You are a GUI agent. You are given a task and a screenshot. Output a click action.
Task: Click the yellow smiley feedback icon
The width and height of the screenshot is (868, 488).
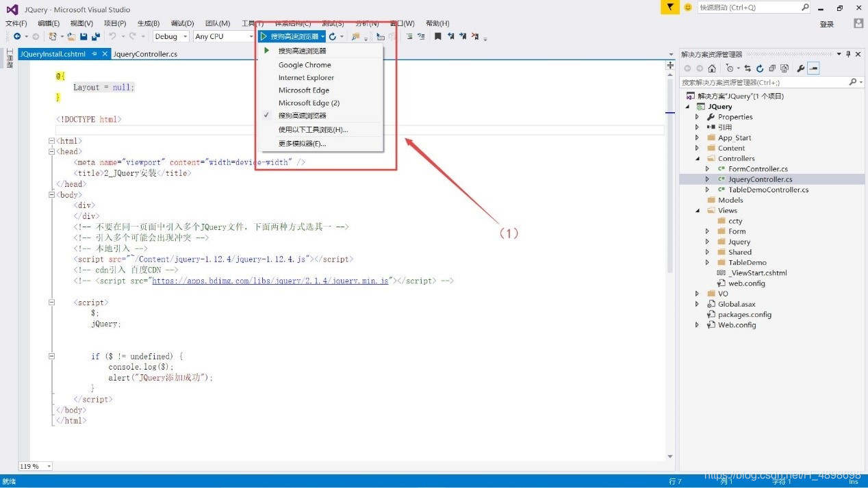(x=688, y=7)
